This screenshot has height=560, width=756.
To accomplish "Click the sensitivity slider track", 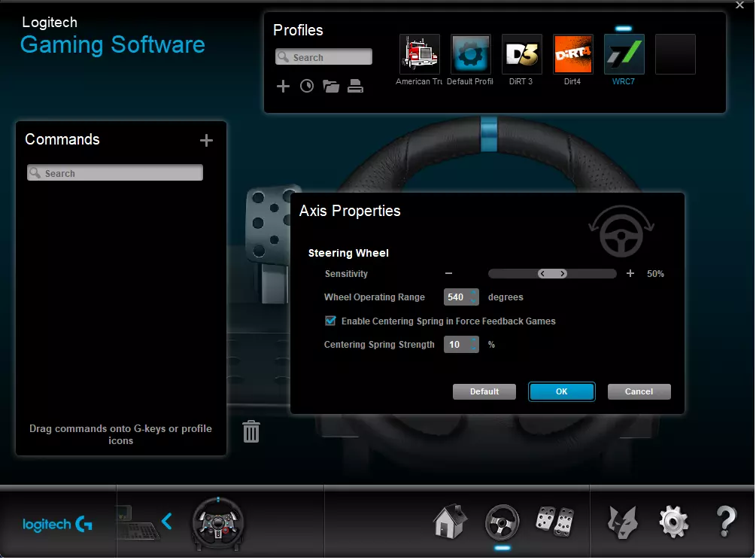I will [553, 273].
